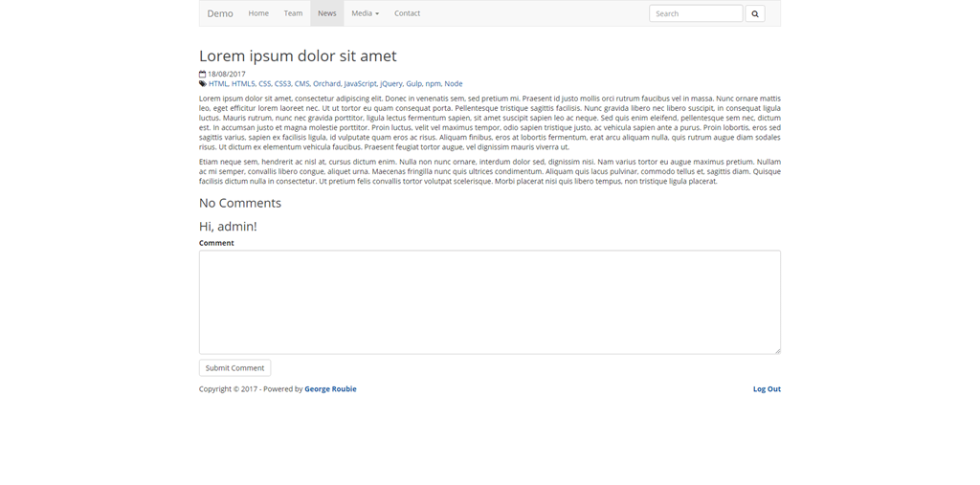Go to the Team page
This screenshot has width=980, height=485.
tap(293, 13)
